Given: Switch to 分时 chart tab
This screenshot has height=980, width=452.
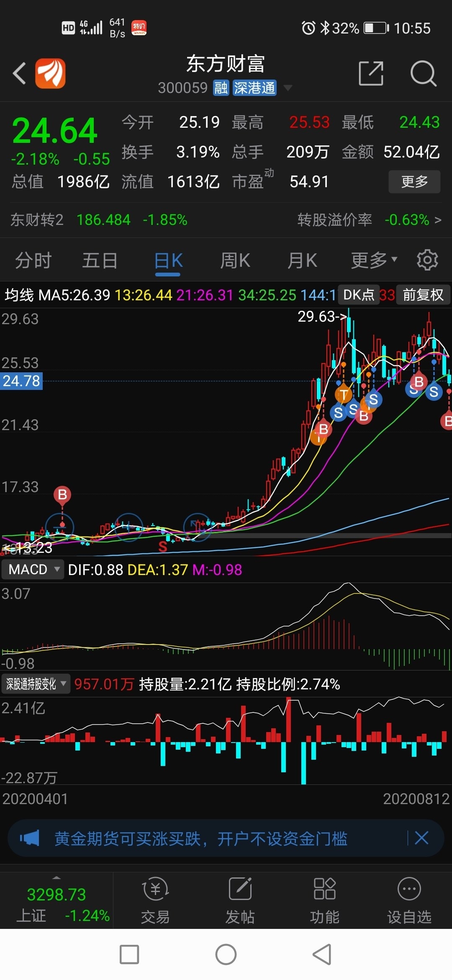Looking at the screenshot, I should [x=33, y=260].
